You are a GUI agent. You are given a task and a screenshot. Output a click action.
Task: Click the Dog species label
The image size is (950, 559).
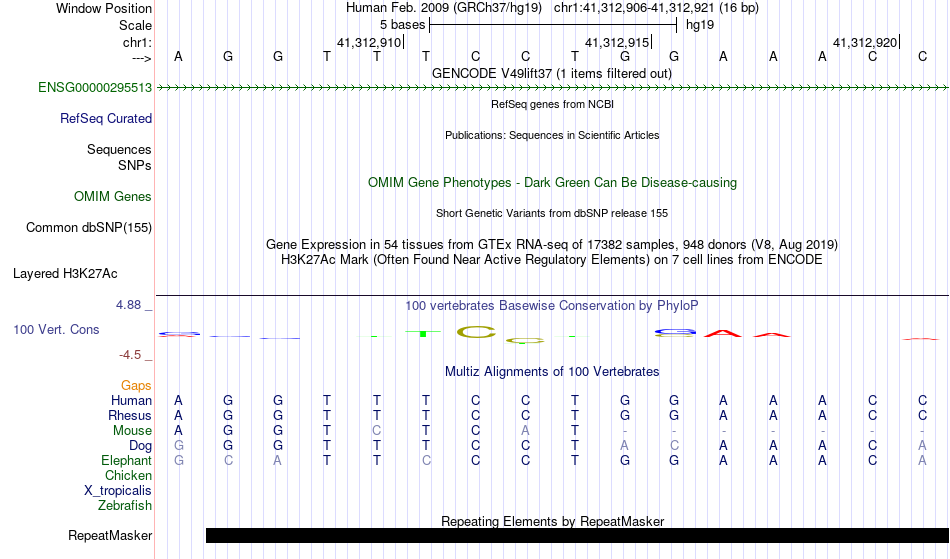[140, 446]
